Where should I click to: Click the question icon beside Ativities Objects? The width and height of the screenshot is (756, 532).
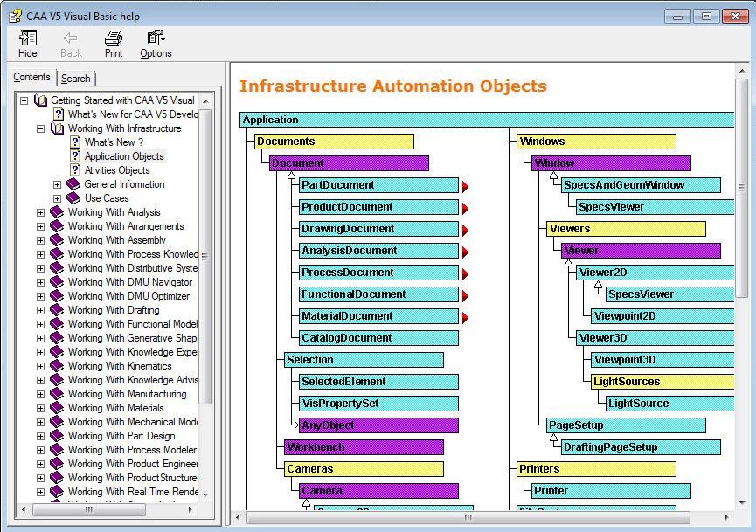pos(75,170)
